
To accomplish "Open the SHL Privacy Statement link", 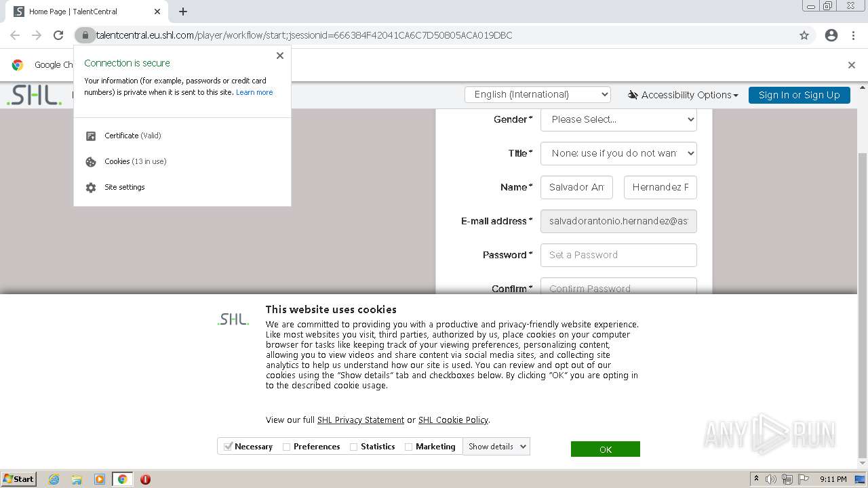I will click(x=361, y=420).
